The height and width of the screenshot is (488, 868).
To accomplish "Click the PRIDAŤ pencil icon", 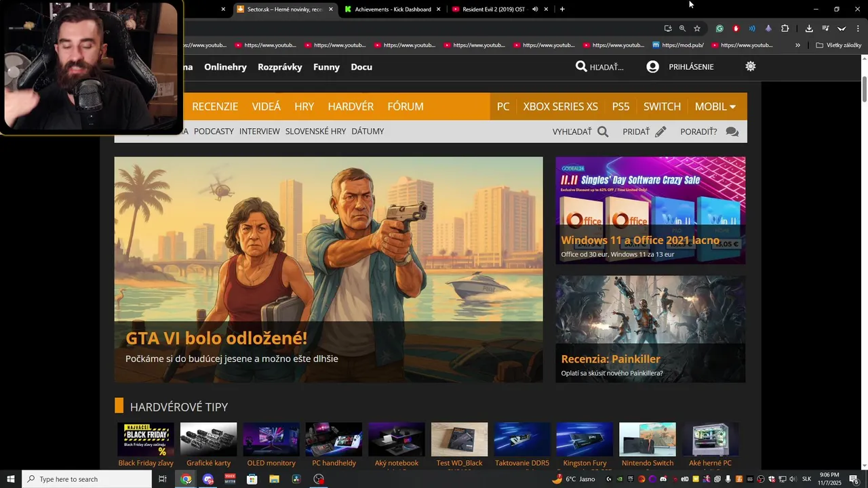I will [660, 131].
